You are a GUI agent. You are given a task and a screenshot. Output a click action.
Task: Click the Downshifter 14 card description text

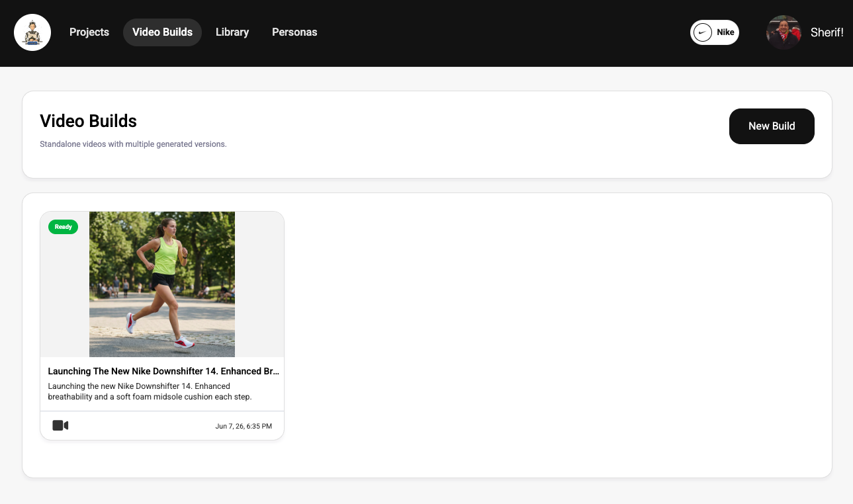150,392
